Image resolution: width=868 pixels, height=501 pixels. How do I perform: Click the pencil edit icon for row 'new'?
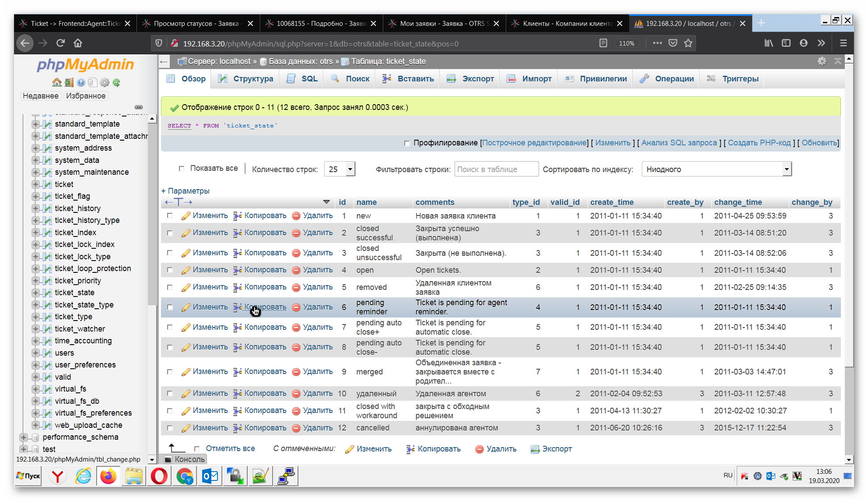click(x=186, y=215)
